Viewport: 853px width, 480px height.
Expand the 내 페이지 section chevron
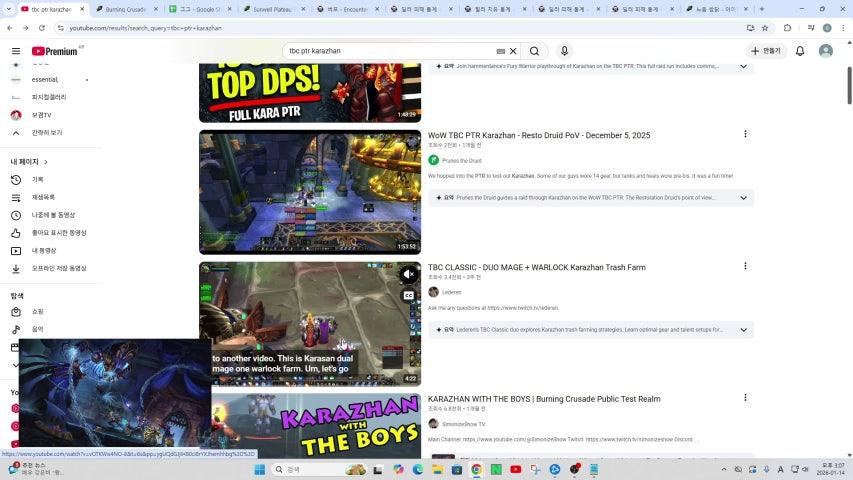click(x=46, y=162)
